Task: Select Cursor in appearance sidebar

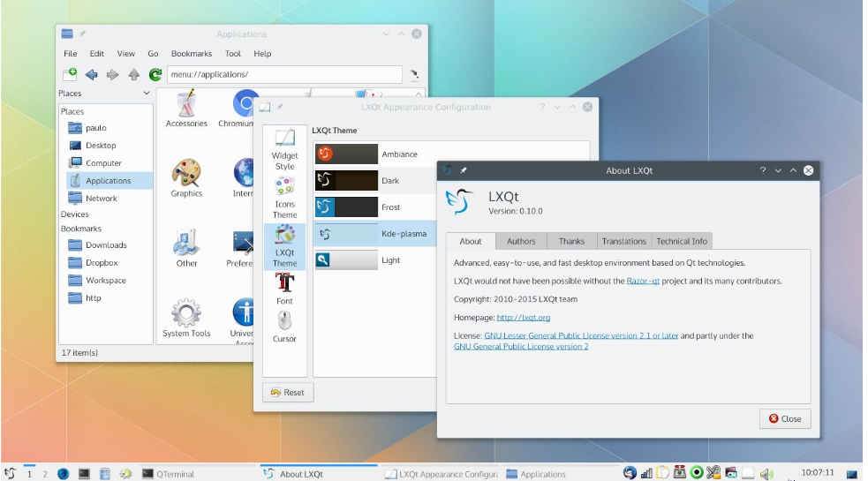Action: click(284, 327)
